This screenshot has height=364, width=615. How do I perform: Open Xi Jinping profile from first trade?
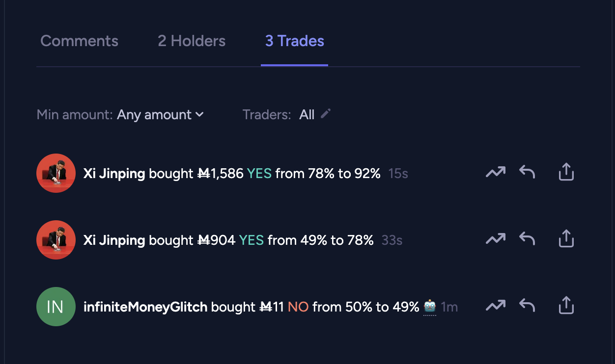tap(114, 174)
